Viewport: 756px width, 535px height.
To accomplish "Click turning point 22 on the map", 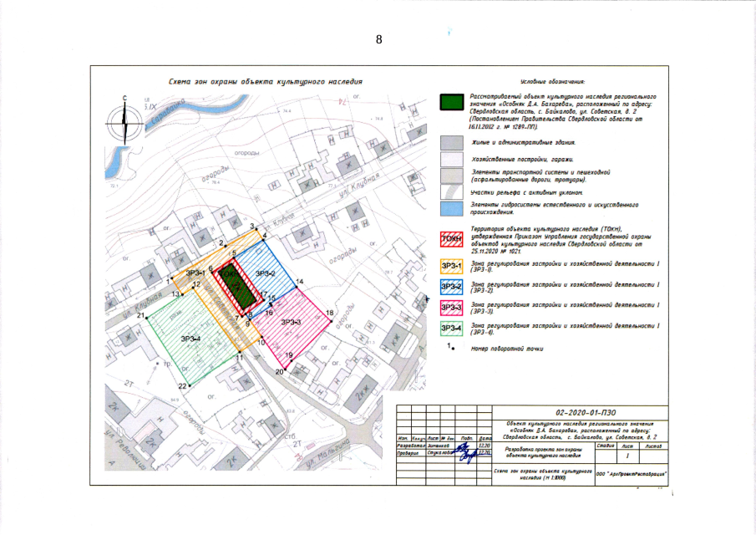I will 190,385.
